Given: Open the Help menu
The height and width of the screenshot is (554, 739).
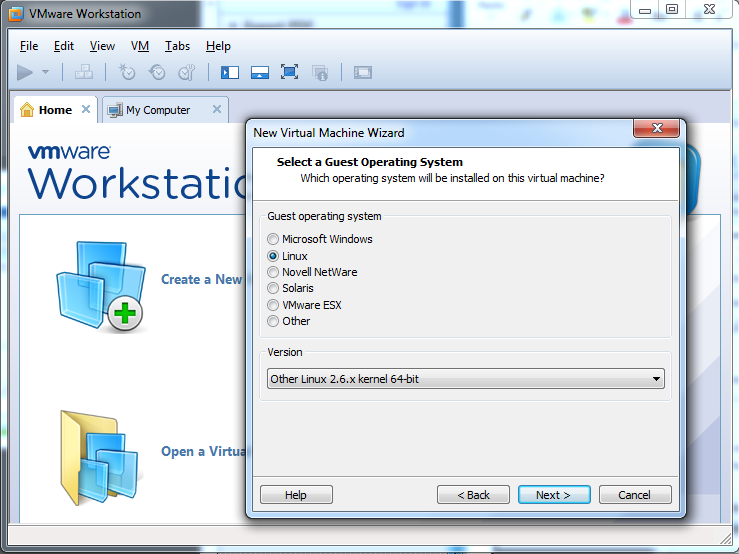Looking at the screenshot, I should coord(218,46).
